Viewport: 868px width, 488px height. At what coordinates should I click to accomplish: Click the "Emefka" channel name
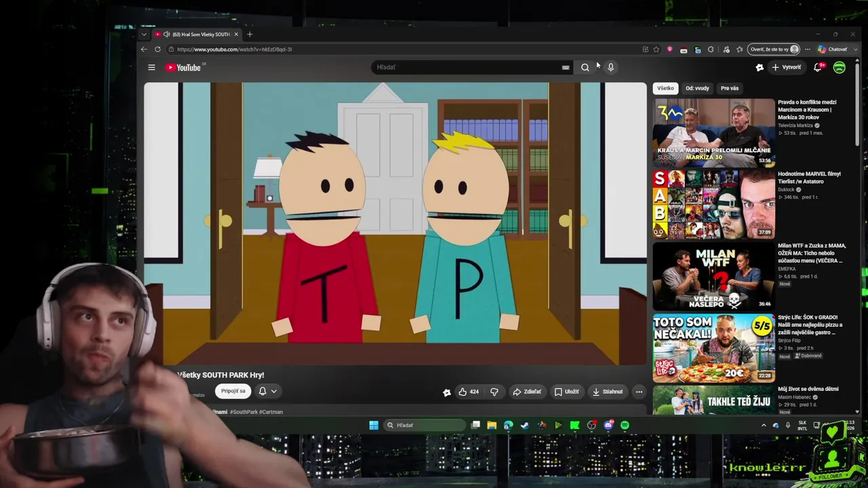[787, 269]
